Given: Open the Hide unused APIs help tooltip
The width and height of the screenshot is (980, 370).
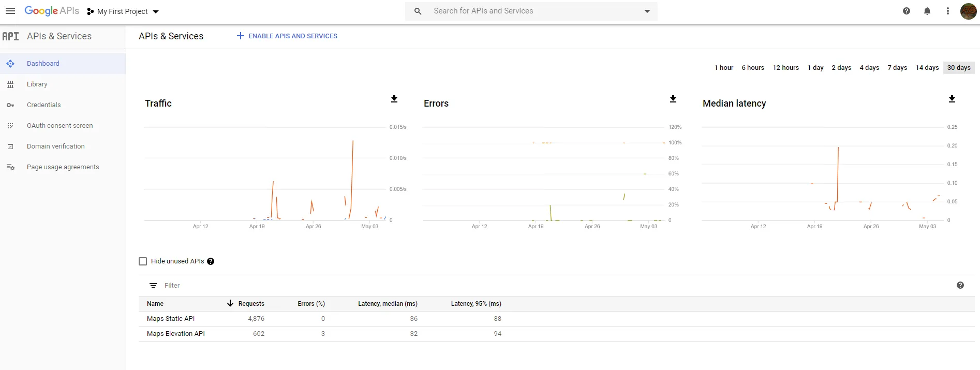Looking at the screenshot, I should pyautogui.click(x=211, y=261).
